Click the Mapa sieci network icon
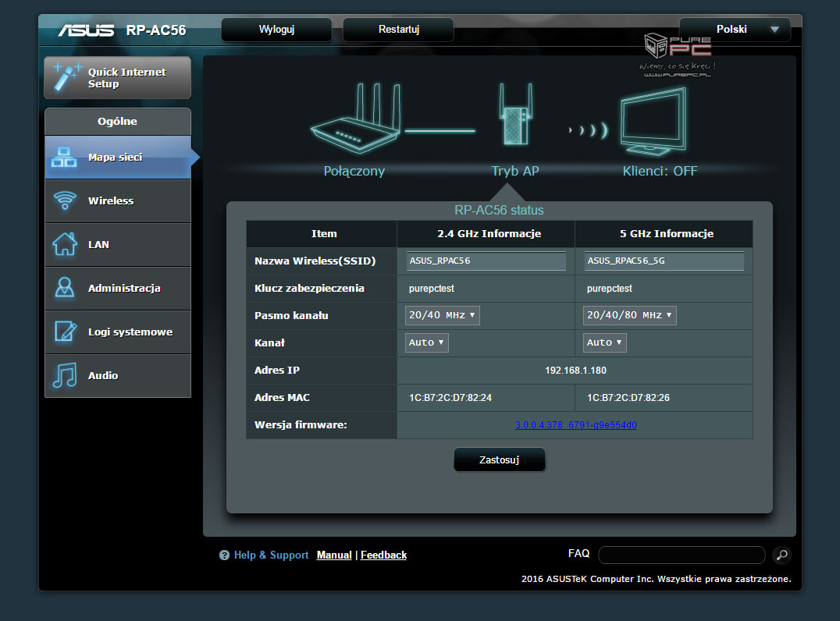 click(x=64, y=157)
